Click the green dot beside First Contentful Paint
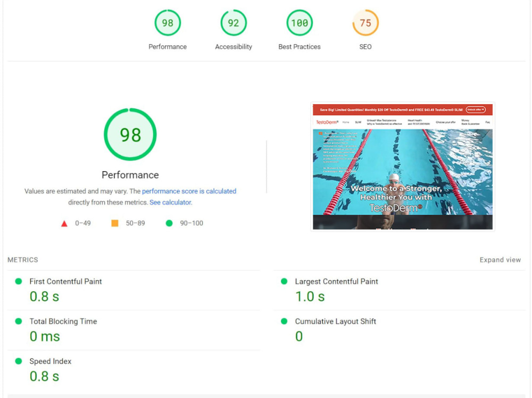 (19, 281)
